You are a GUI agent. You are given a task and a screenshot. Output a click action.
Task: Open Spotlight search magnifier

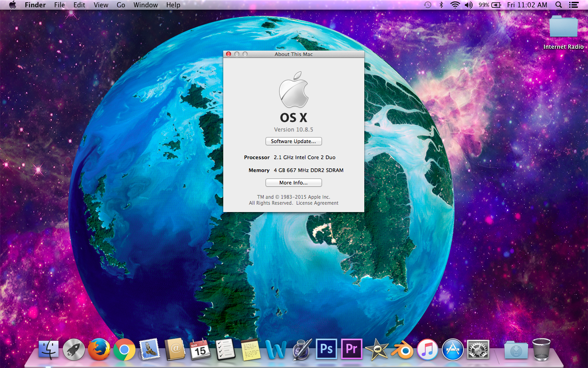(x=559, y=5)
